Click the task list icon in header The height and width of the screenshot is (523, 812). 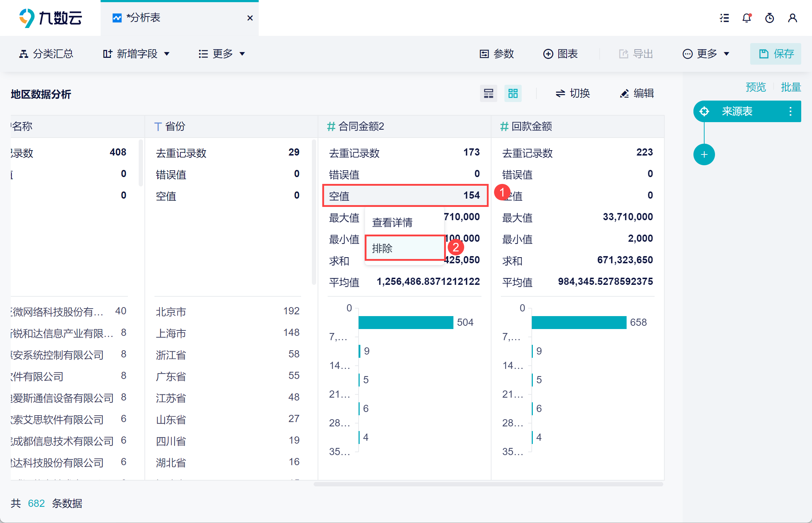[724, 18]
